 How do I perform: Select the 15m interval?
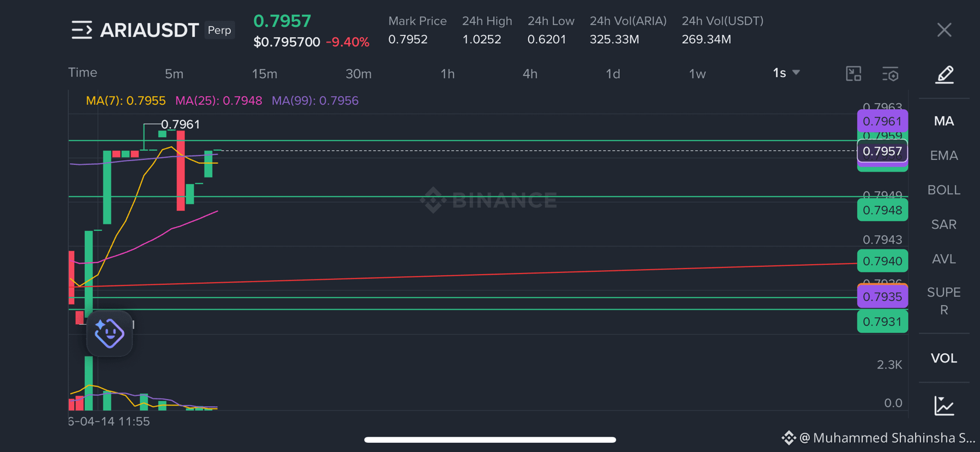click(265, 74)
